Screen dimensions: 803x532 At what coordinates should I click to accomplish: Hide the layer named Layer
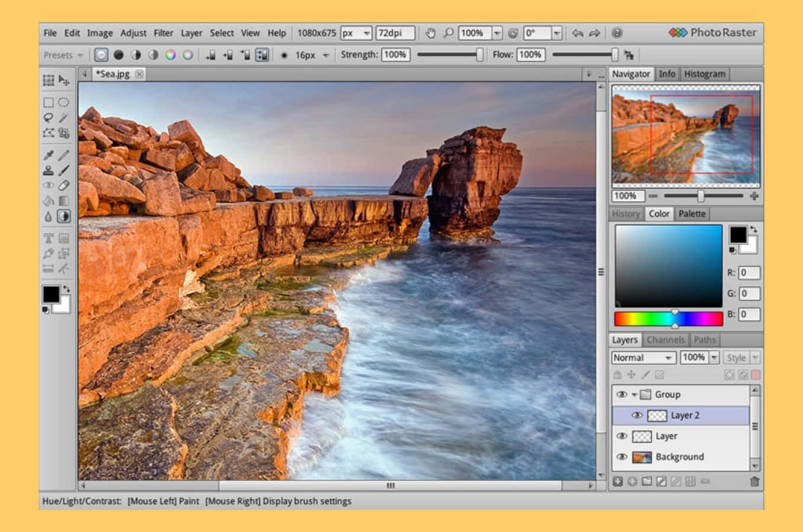click(621, 436)
